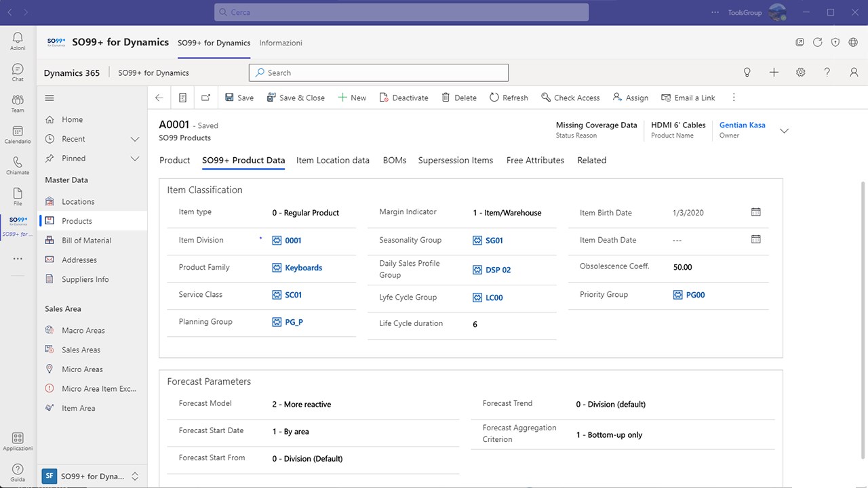Open Guida help in the Teams sidebar
This screenshot has width=868, height=488.
18,472
